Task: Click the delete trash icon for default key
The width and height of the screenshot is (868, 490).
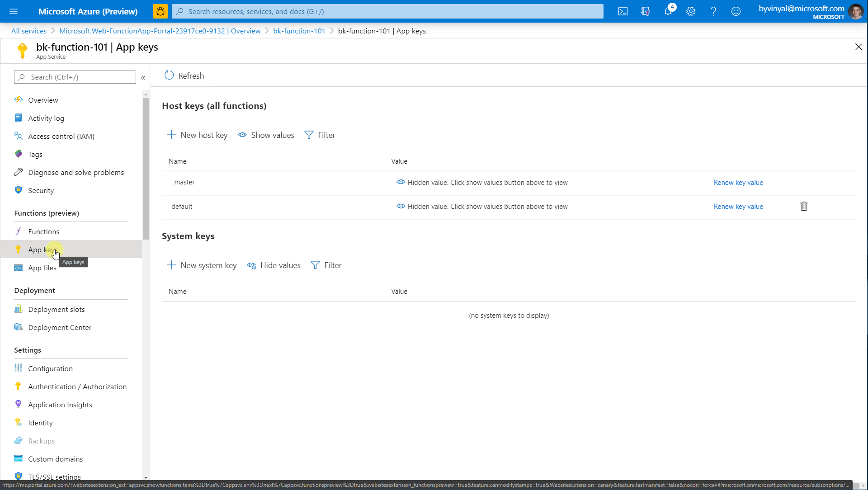Action: tap(804, 206)
